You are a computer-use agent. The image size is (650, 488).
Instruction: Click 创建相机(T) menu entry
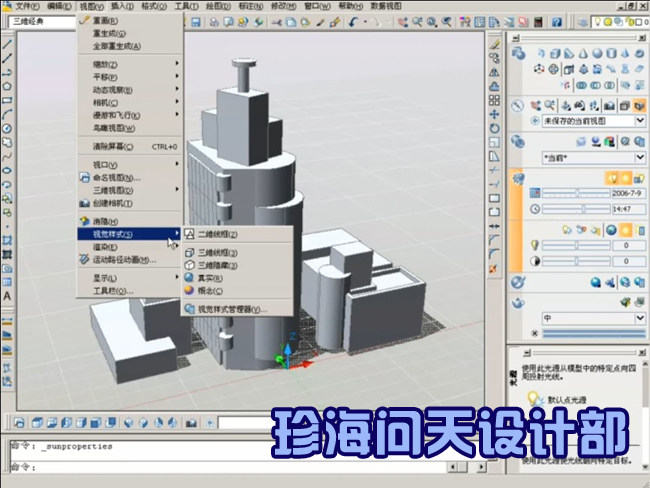click(x=130, y=203)
